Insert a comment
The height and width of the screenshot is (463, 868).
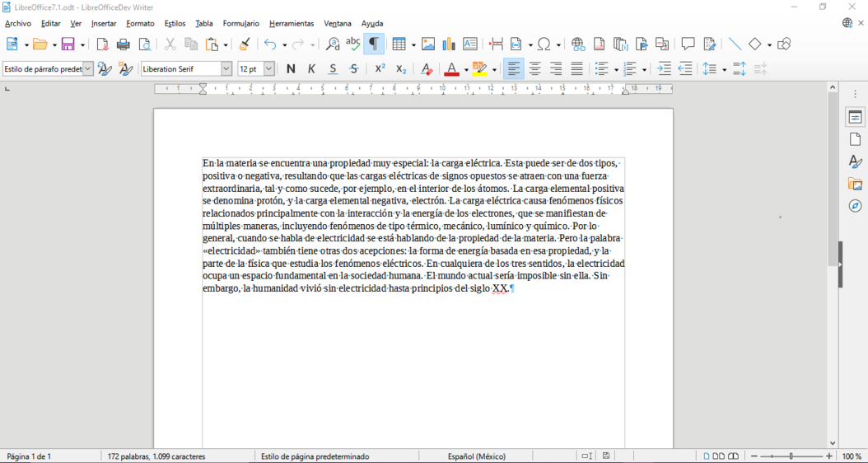pos(688,44)
